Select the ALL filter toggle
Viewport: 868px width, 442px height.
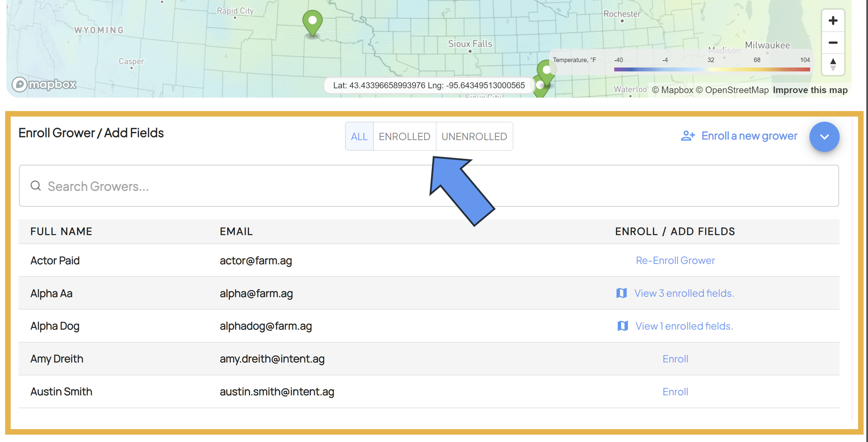tap(359, 136)
